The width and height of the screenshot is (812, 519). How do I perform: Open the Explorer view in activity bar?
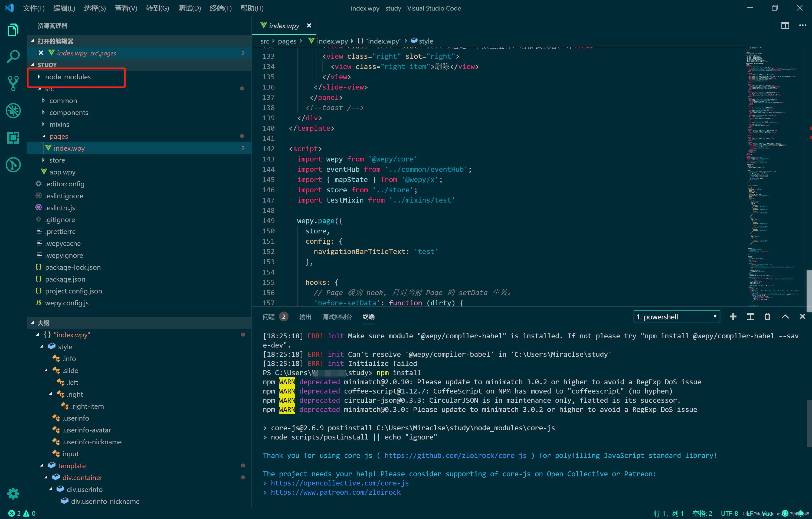point(13,30)
